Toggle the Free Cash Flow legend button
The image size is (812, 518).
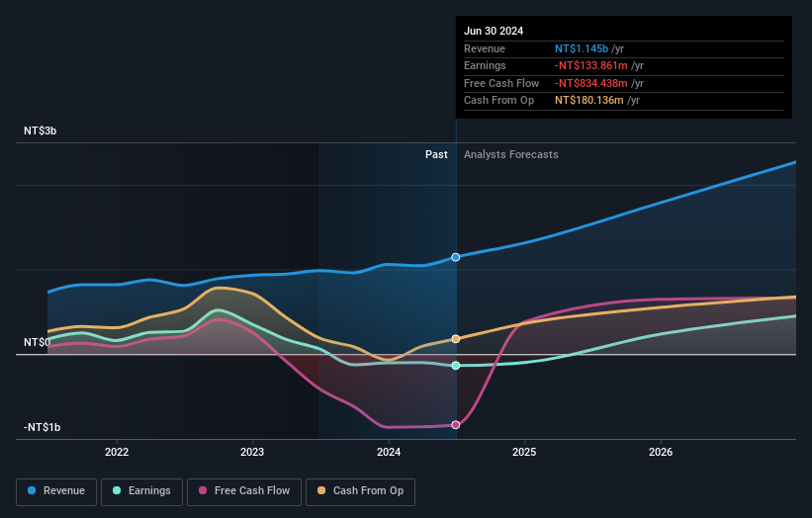click(244, 491)
